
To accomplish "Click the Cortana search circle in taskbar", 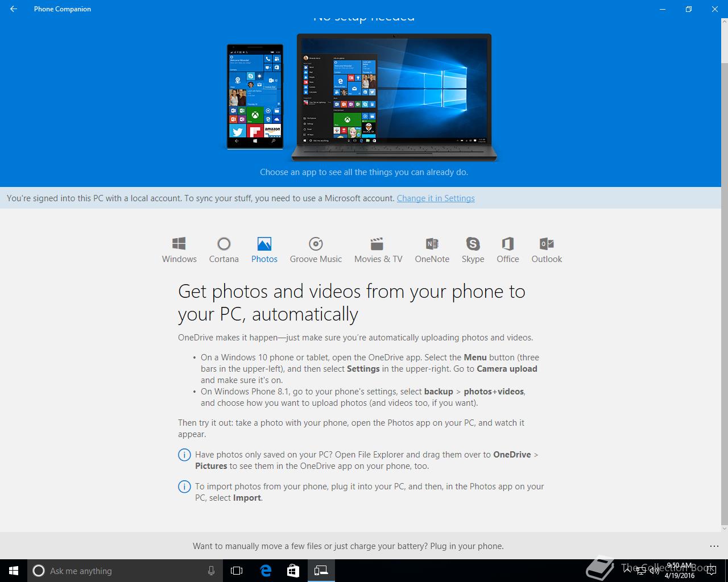I will pyautogui.click(x=39, y=571).
